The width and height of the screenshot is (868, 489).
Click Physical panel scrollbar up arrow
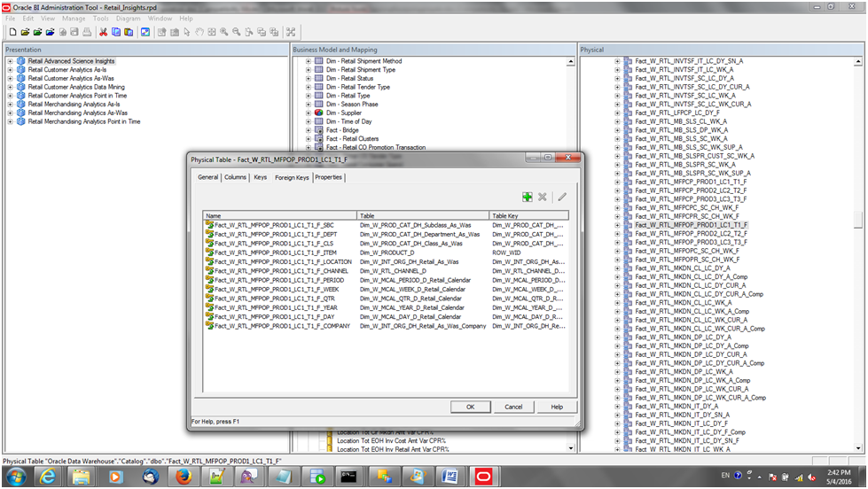(x=858, y=61)
